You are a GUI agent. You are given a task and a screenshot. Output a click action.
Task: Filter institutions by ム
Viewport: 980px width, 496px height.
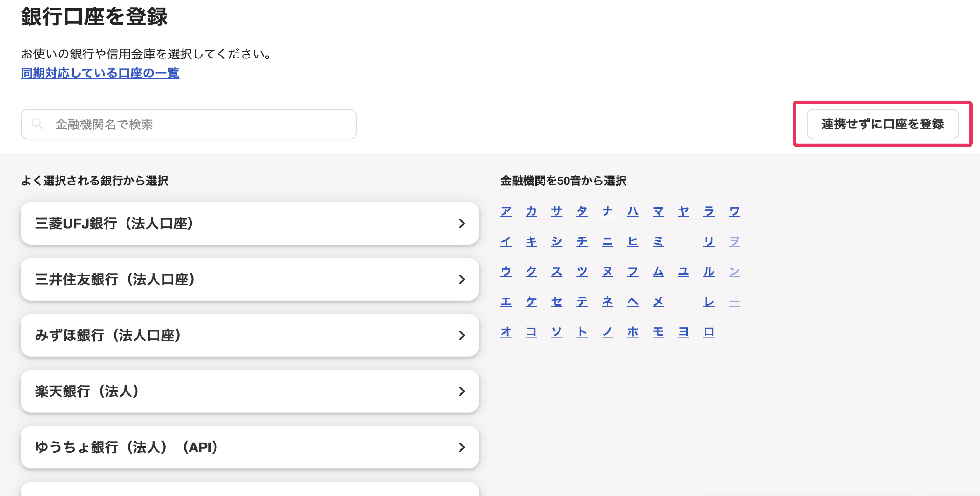click(658, 271)
